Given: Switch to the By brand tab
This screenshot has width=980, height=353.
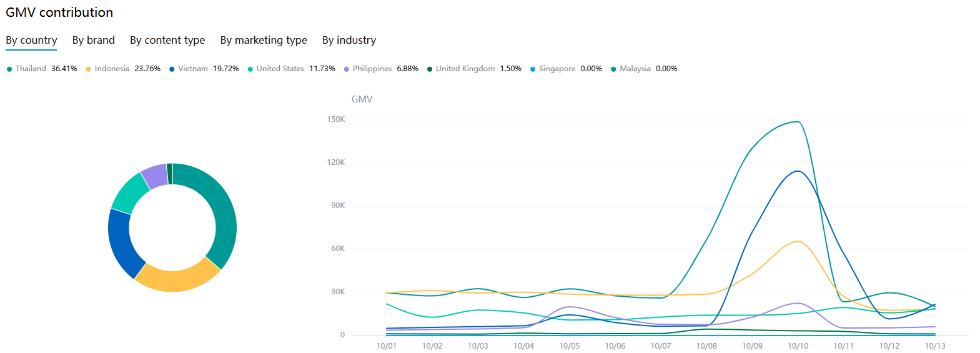Looking at the screenshot, I should [x=93, y=40].
